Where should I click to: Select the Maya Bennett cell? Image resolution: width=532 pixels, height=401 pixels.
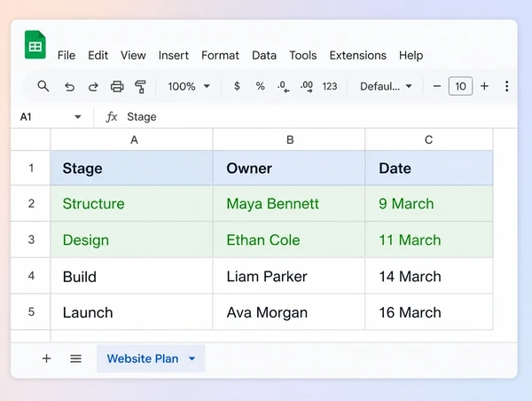(x=289, y=203)
